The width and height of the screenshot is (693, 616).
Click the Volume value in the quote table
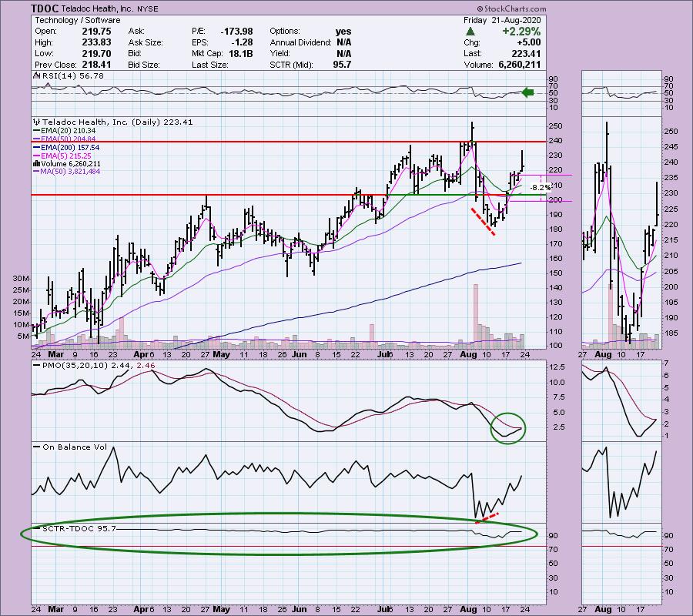click(x=520, y=65)
